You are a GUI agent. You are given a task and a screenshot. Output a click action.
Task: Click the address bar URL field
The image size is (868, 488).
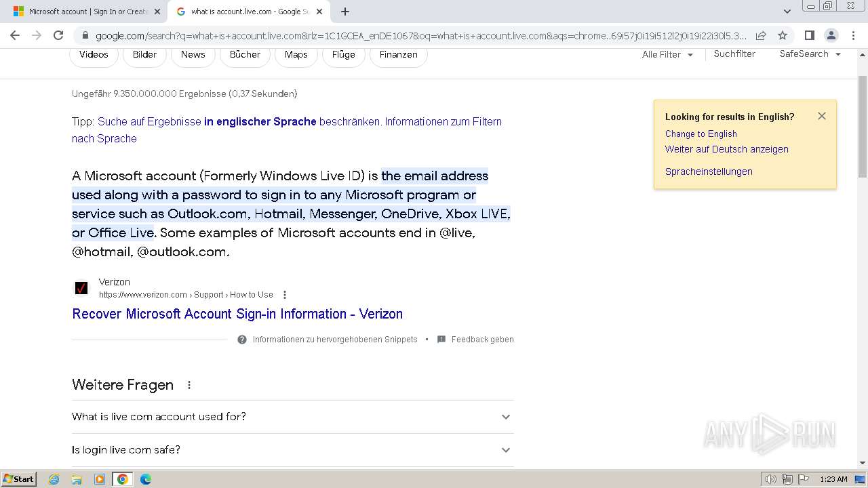click(420, 35)
